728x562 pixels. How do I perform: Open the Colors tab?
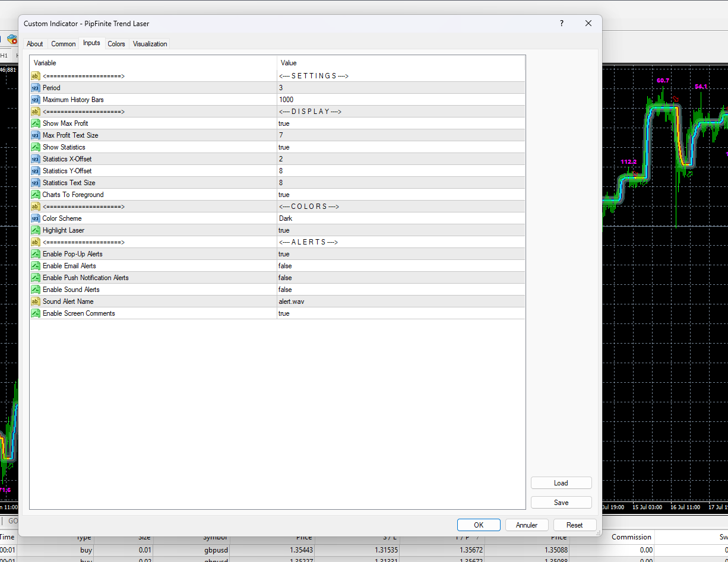point(116,44)
